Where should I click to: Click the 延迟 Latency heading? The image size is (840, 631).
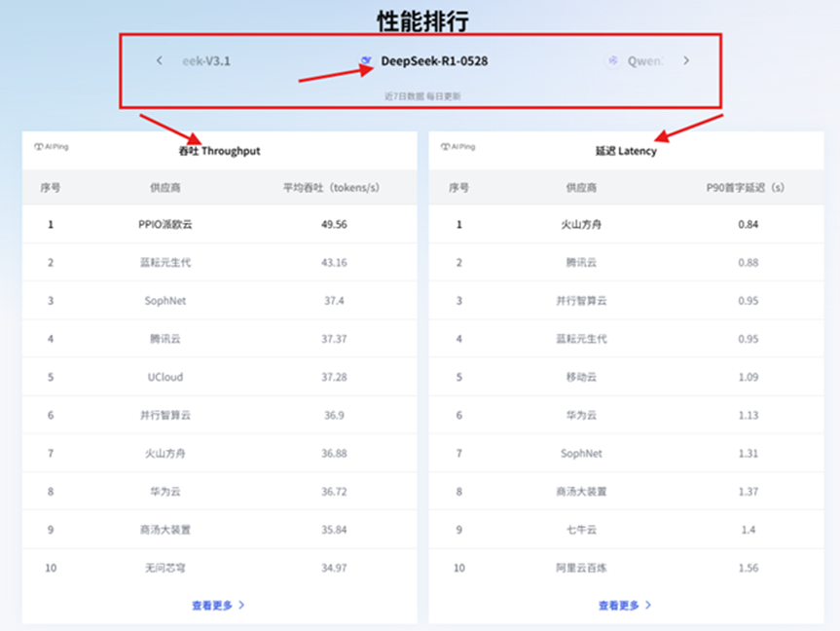click(626, 151)
